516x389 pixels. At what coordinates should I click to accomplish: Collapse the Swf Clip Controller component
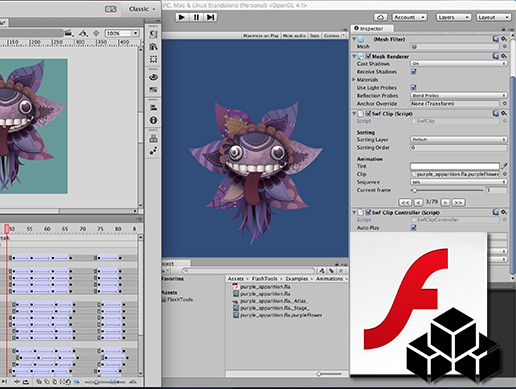(x=354, y=212)
